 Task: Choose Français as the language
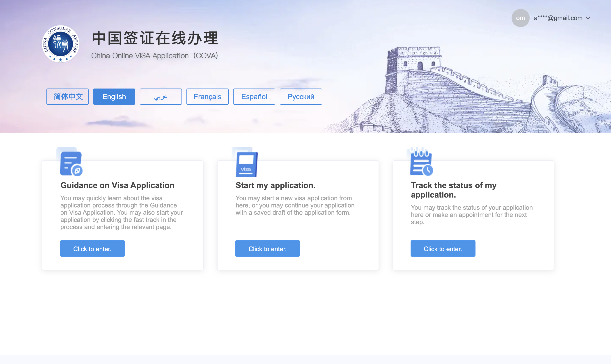[207, 97]
